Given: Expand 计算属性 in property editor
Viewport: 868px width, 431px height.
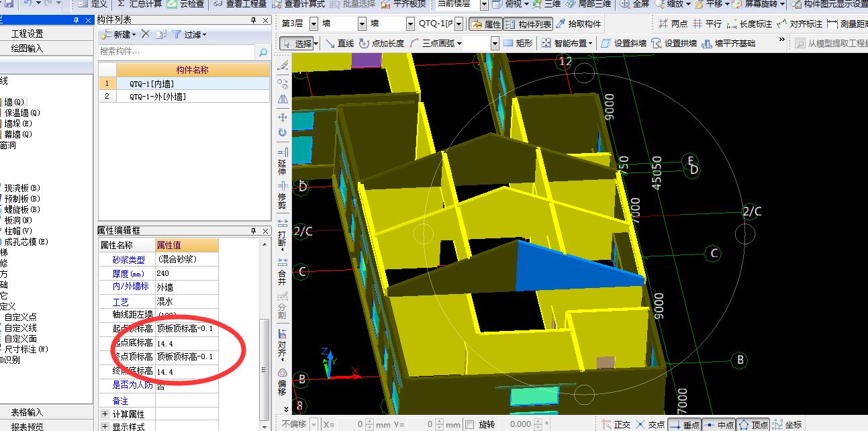Looking at the screenshot, I should click(x=105, y=414).
